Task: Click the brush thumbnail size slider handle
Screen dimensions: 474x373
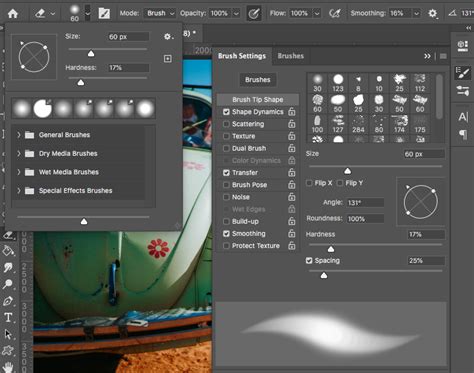Action: [84, 221]
